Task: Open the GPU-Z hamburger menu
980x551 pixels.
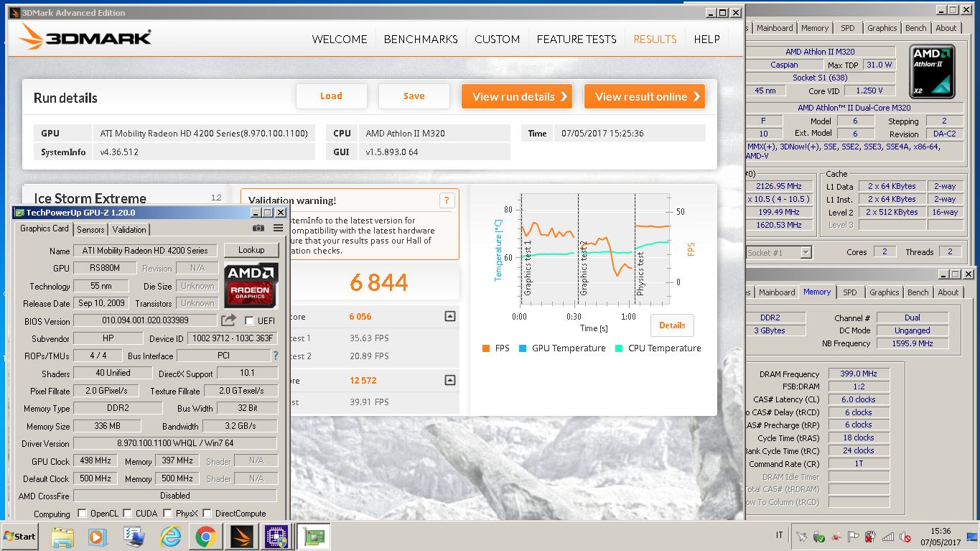Action: pyautogui.click(x=279, y=228)
